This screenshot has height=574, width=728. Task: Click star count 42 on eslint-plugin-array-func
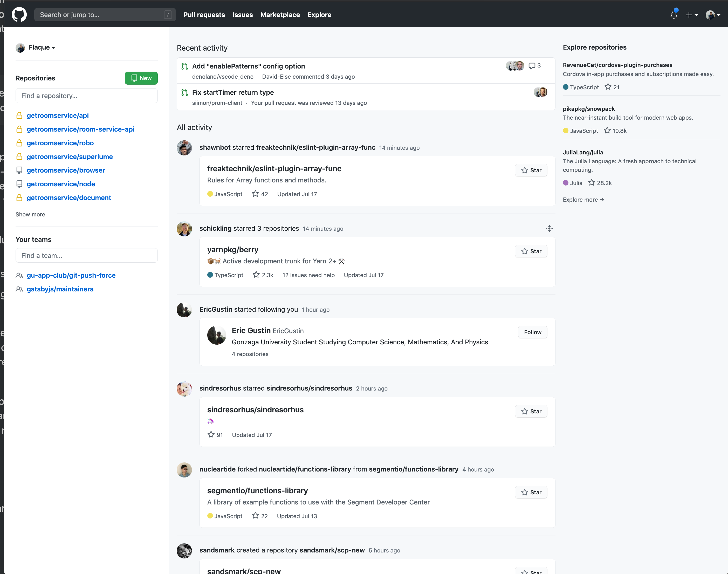pyautogui.click(x=260, y=194)
